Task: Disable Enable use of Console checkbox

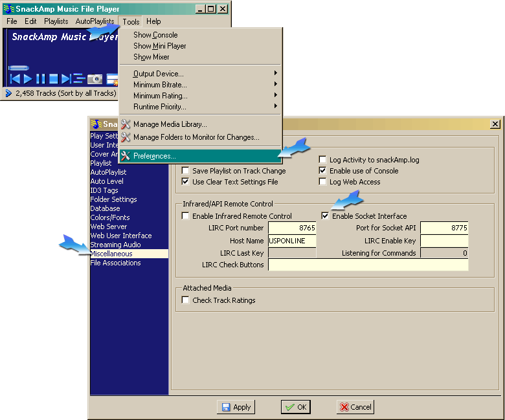Action: pos(322,171)
